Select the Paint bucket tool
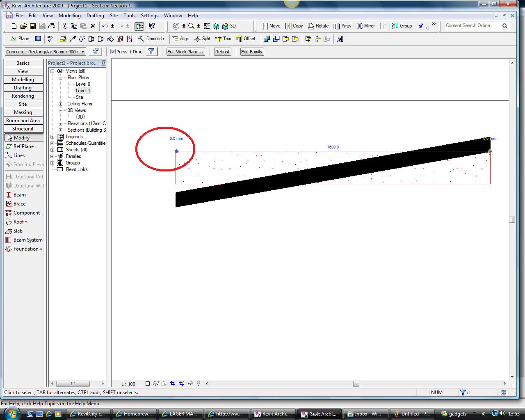 tap(110, 39)
